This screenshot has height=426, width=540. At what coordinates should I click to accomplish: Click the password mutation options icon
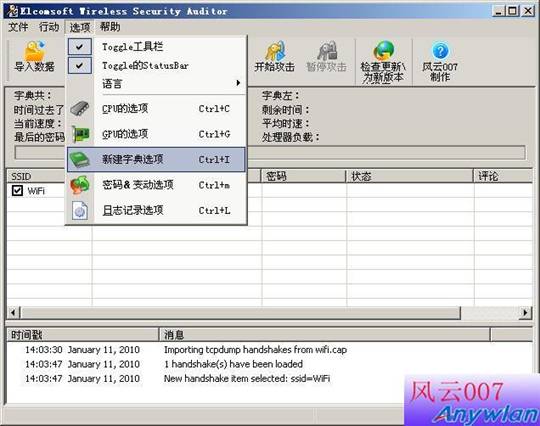click(80, 185)
